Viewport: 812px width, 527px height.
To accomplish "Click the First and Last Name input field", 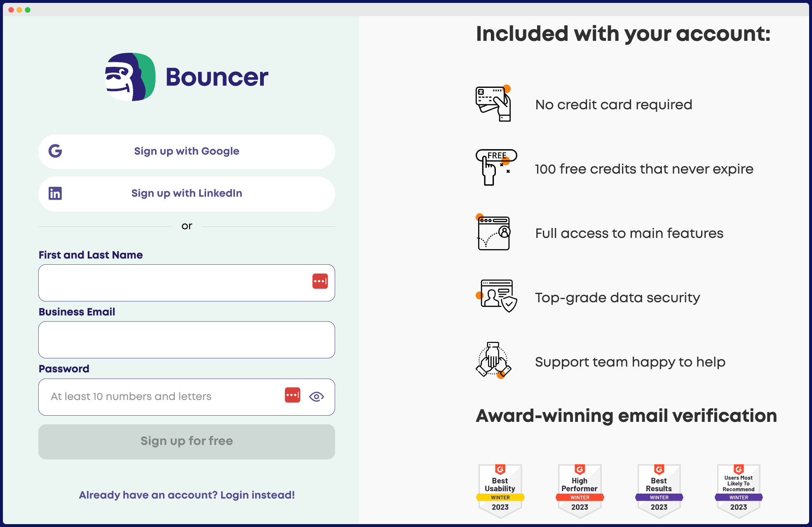I will pos(186,283).
